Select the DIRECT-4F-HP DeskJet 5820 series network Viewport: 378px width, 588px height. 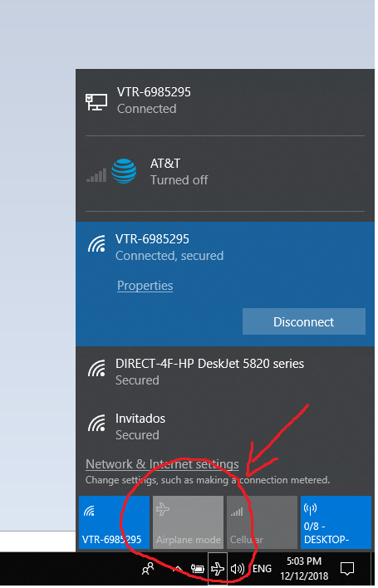[x=225, y=373]
